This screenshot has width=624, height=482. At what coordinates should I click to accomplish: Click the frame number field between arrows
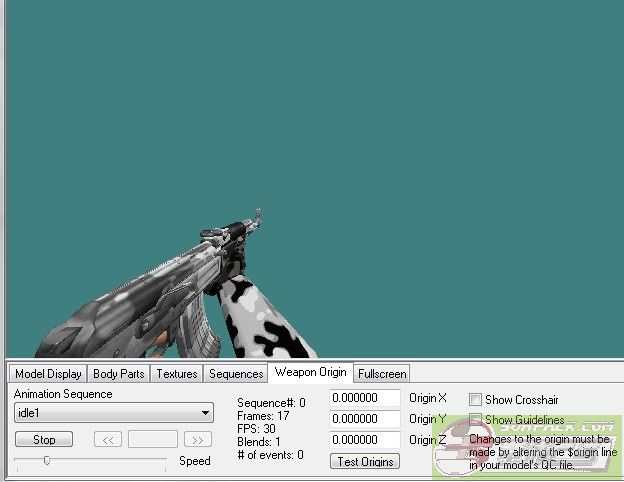tap(153, 440)
